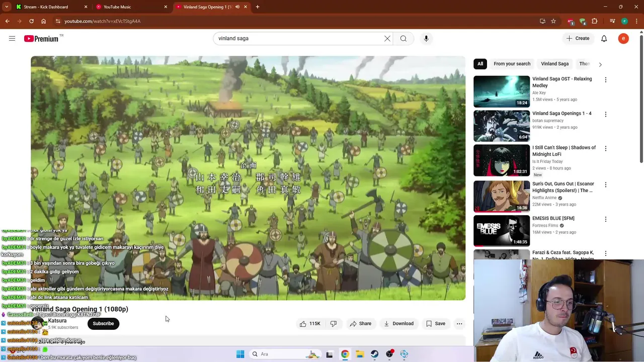Open options for Vinland Saga OST Relaxing Medley
Viewport: 644px width, 362px height.
606,80
